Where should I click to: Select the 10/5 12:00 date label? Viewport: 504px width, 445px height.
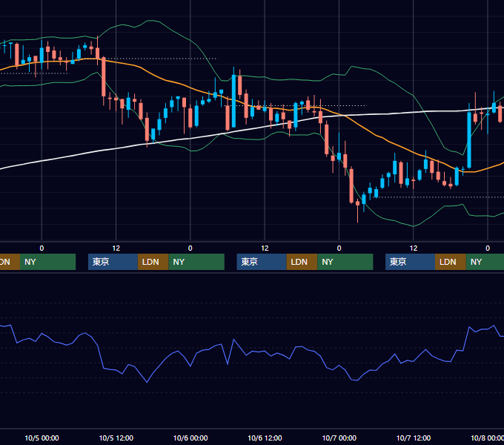[x=116, y=438]
